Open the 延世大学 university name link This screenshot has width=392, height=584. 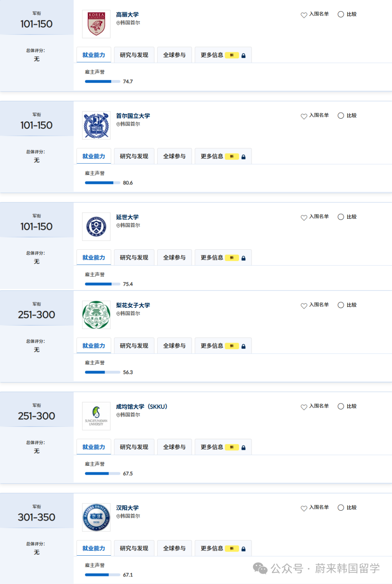[127, 217]
